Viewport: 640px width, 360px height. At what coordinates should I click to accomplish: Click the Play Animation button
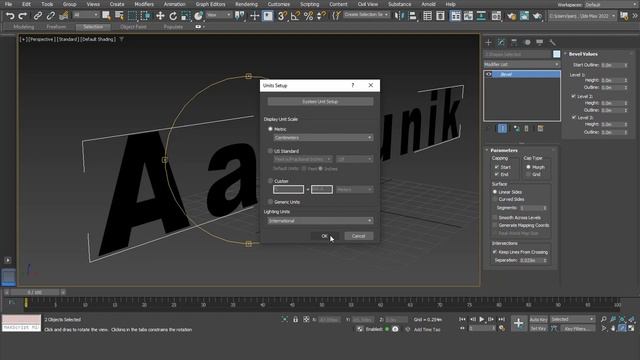482,319
